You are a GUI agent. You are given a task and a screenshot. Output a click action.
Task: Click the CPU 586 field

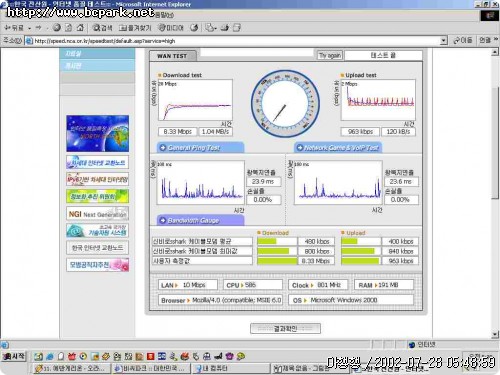point(253,285)
